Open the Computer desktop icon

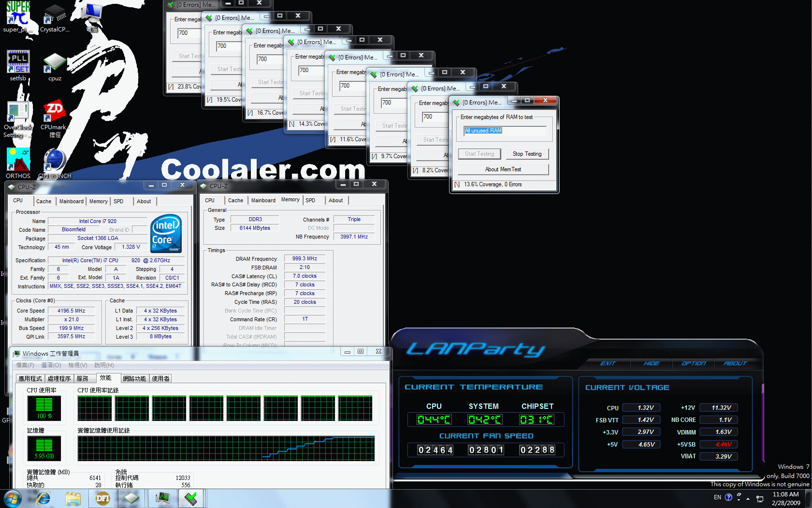tap(92, 17)
